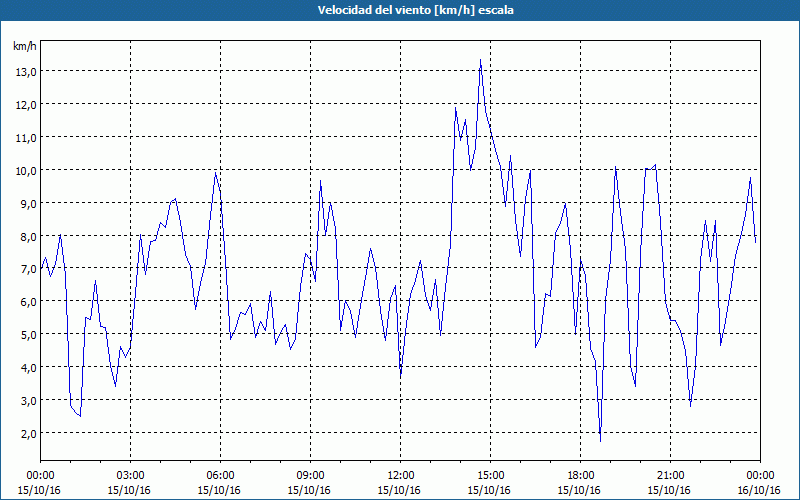Viewport: 800px width, 500px height.
Task: Click the 03:00 time axis label
Action: [x=131, y=476]
